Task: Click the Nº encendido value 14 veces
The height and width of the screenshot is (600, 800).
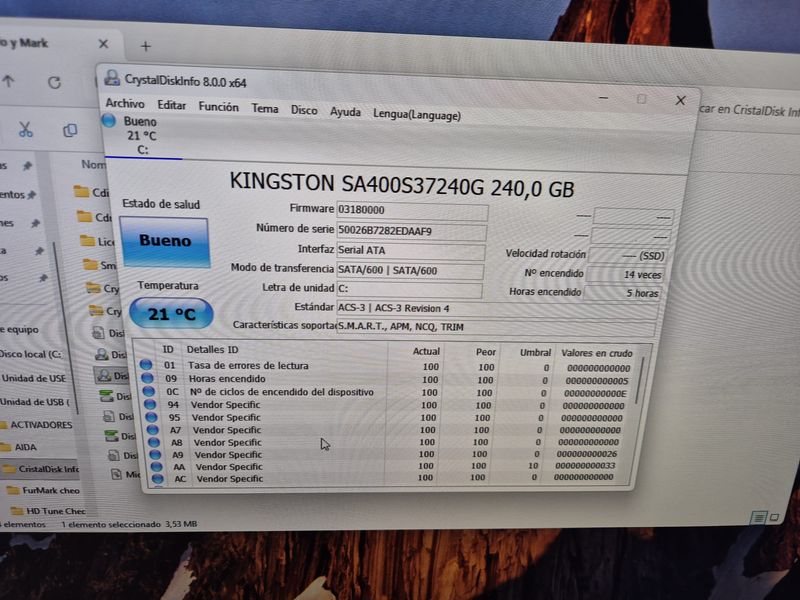Action: tap(624, 274)
